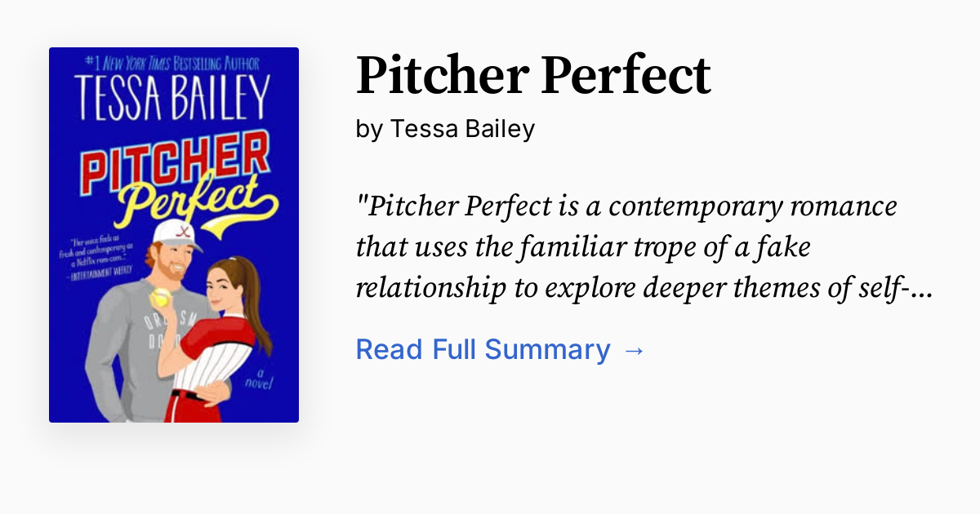Click the 'by' label before the author name
Image resolution: width=980 pixels, height=514 pixels.
pyautogui.click(x=370, y=128)
